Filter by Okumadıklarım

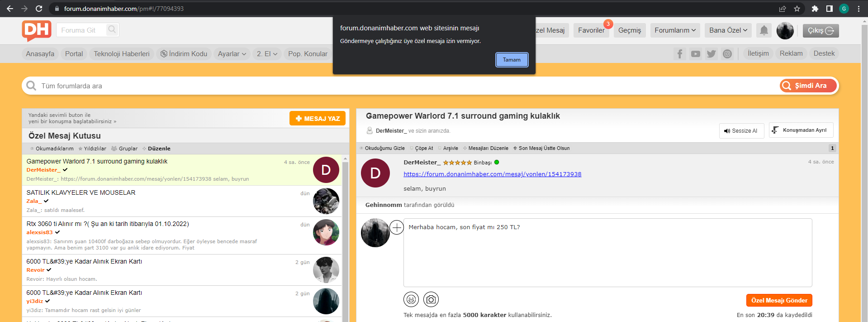tap(52, 149)
